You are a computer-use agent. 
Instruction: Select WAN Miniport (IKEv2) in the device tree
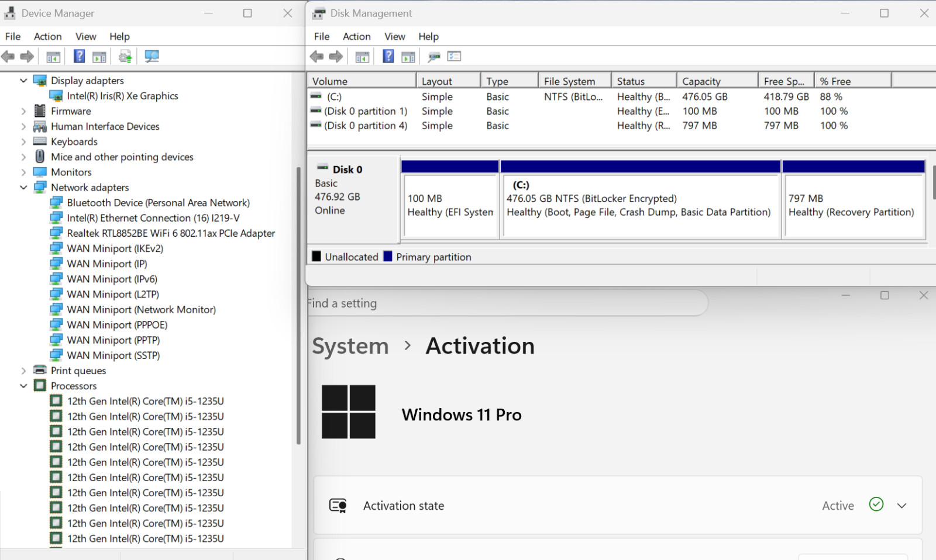point(115,248)
